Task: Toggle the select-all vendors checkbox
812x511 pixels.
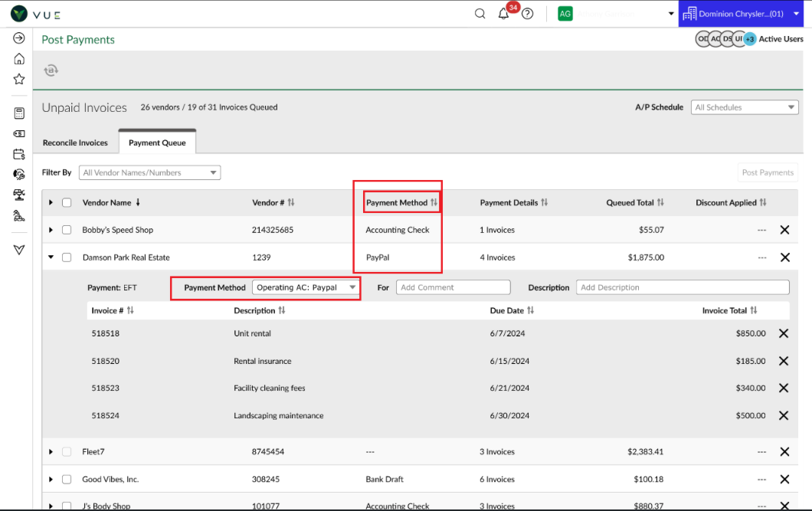Action: point(67,203)
